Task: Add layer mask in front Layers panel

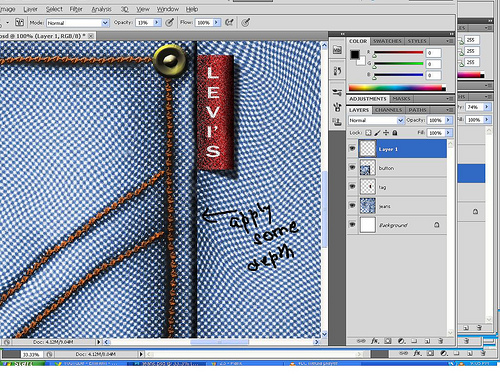Action: pyautogui.click(x=387, y=341)
